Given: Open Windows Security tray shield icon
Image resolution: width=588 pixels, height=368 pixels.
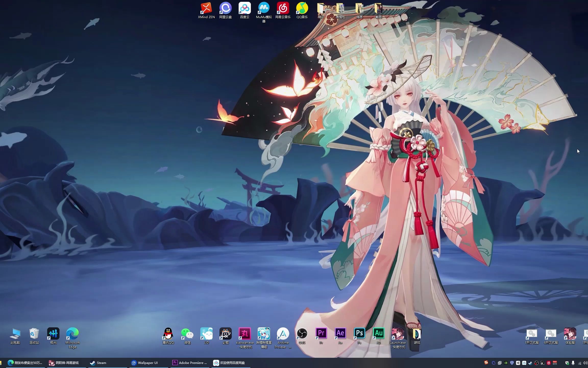Looking at the screenshot, I should point(567,363).
